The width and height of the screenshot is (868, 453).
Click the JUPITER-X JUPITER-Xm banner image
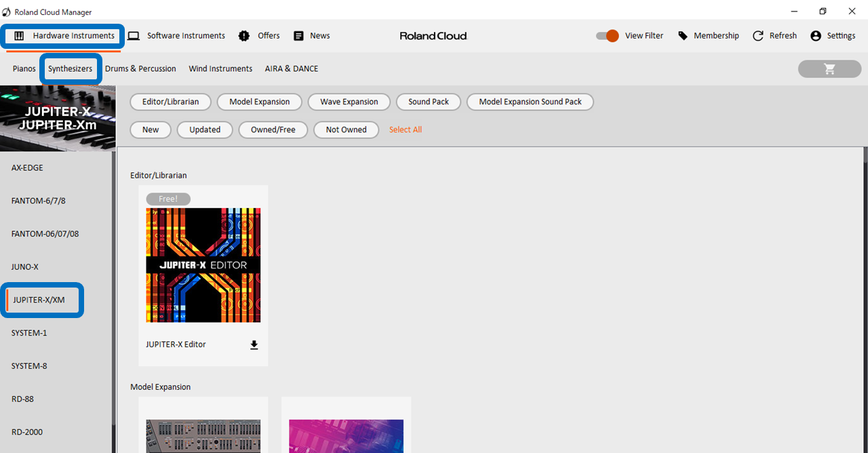pyautogui.click(x=58, y=118)
